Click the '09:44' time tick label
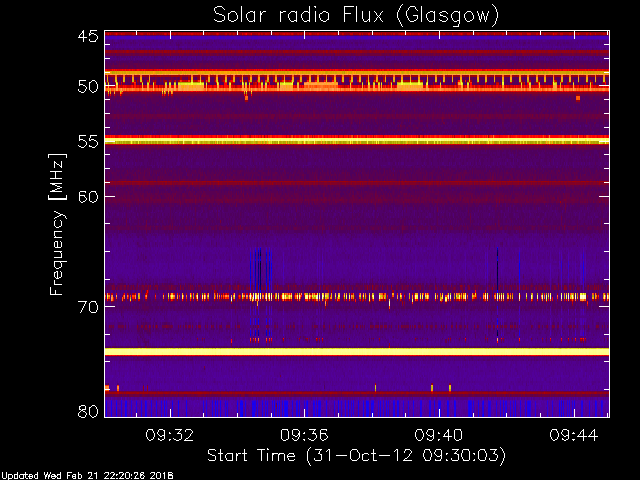Viewport: 640px width, 480px height. [x=573, y=435]
